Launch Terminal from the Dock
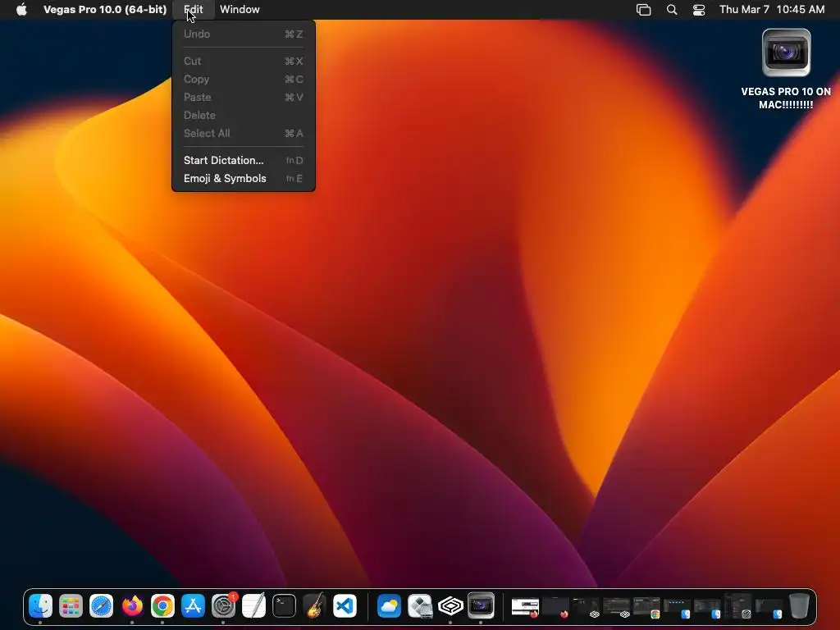 (284, 606)
